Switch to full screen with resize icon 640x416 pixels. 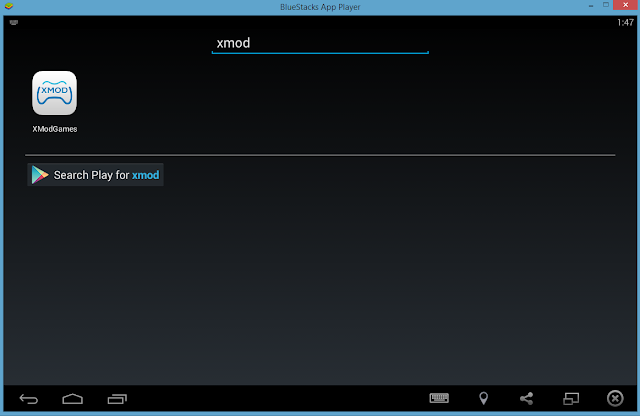coord(571,398)
